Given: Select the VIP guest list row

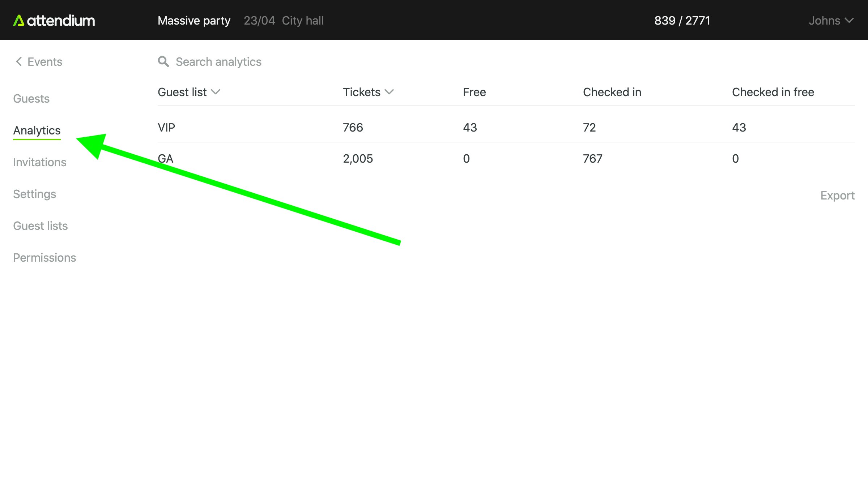Looking at the screenshot, I should 166,128.
